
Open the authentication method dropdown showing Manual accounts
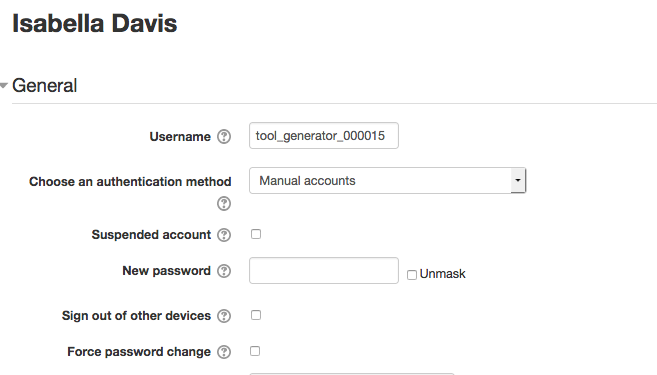388,181
